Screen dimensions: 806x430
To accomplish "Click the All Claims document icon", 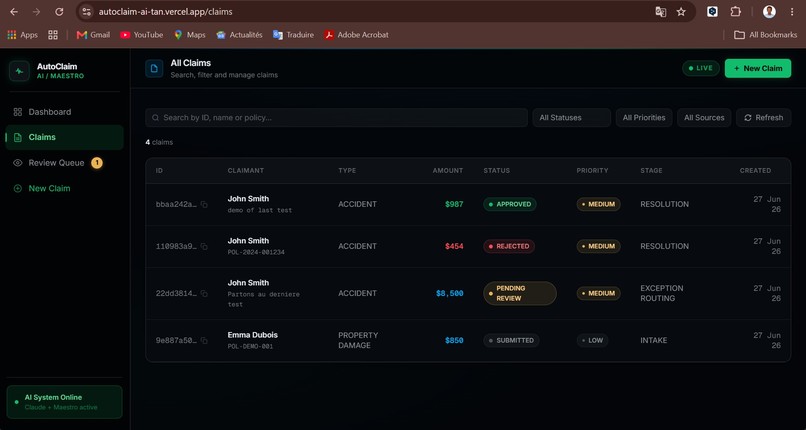I will [154, 68].
